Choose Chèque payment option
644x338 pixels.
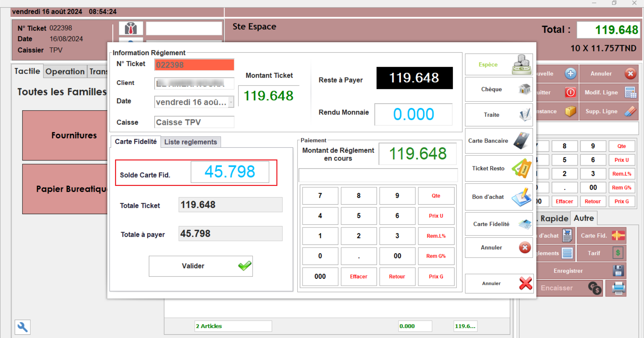(499, 89)
